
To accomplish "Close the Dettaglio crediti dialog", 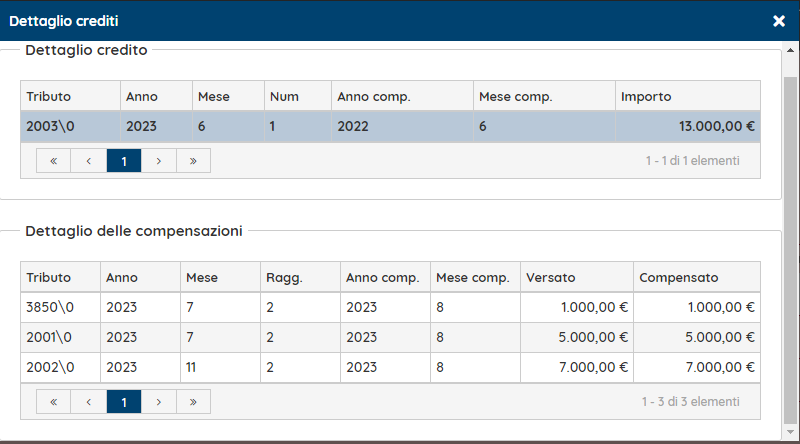I will click(x=779, y=21).
